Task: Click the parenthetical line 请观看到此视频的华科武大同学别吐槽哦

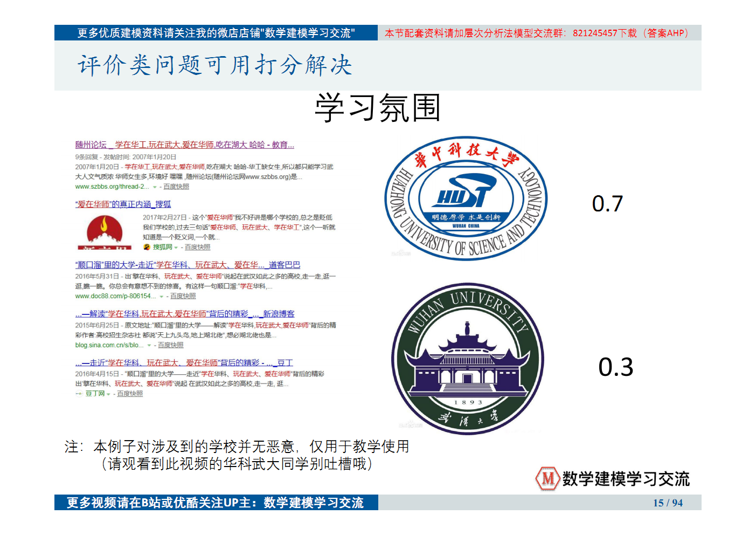Action: (237, 464)
